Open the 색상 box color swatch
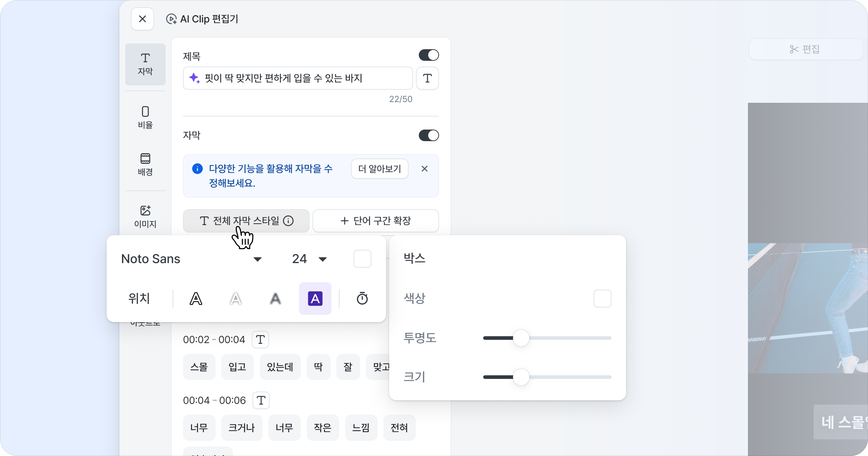 tap(603, 299)
